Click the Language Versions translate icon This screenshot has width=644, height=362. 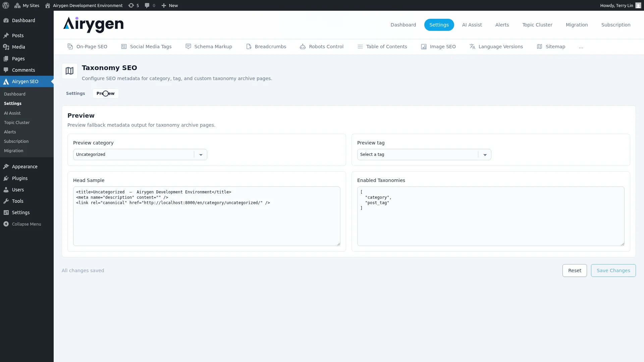[472, 47]
